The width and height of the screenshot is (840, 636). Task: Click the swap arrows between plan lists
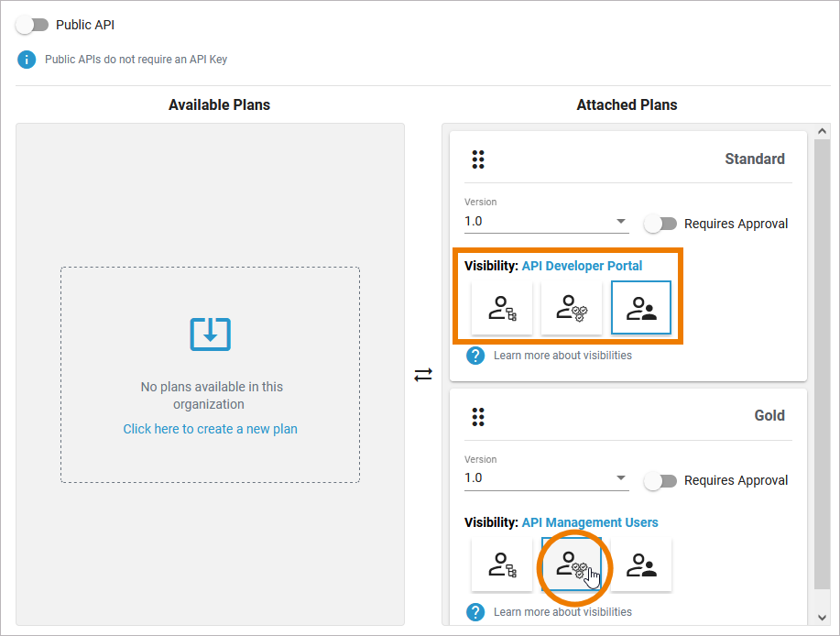pyautogui.click(x=422, y=375)
